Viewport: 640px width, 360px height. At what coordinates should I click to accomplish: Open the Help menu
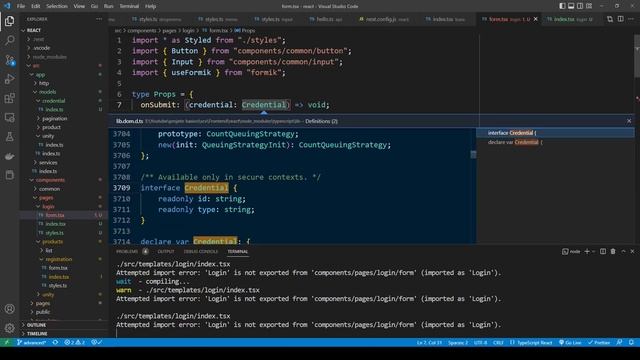click(151, 6)
